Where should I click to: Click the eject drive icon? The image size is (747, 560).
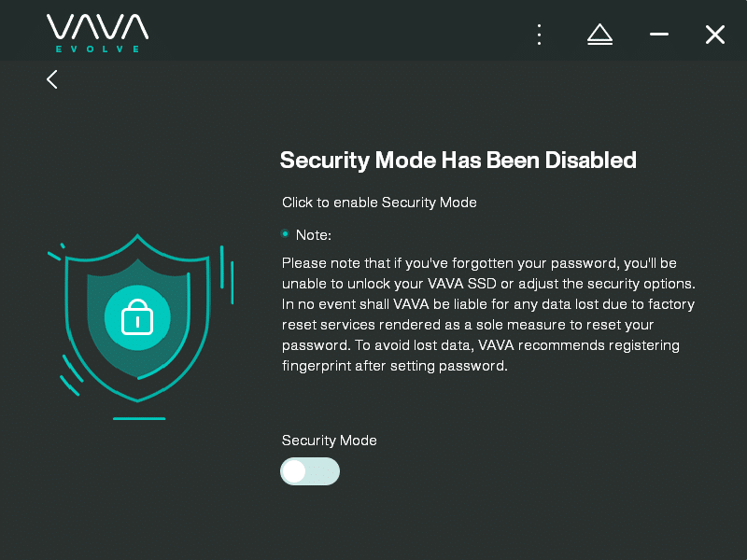pyautogui.click(x=599, y=35)
